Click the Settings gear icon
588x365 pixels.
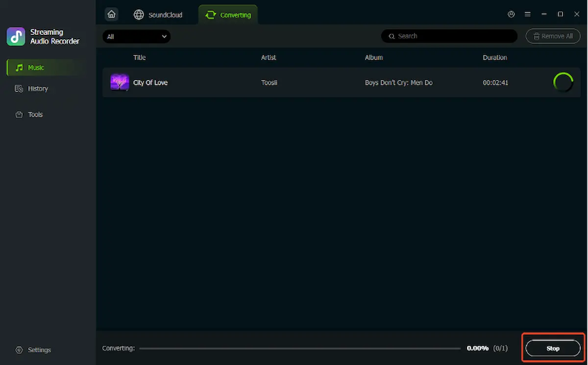[x=19, y=350]
